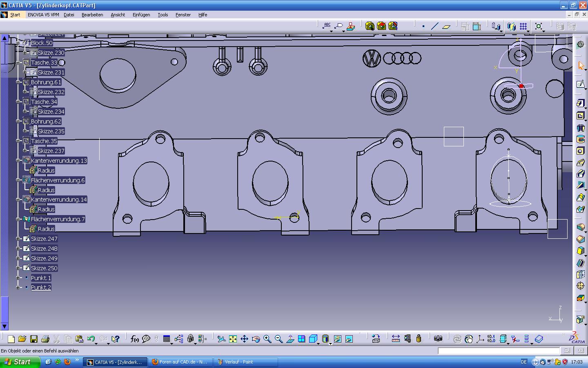Open the Bearbeiten menu
The image size is (588, 368).
pos(92,15)
